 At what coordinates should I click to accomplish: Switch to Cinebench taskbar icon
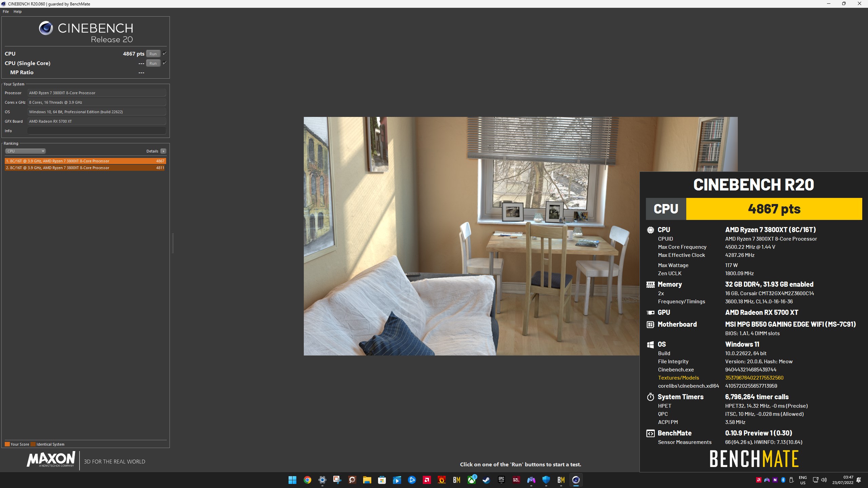pyautogui.click(x=576, y=480)
